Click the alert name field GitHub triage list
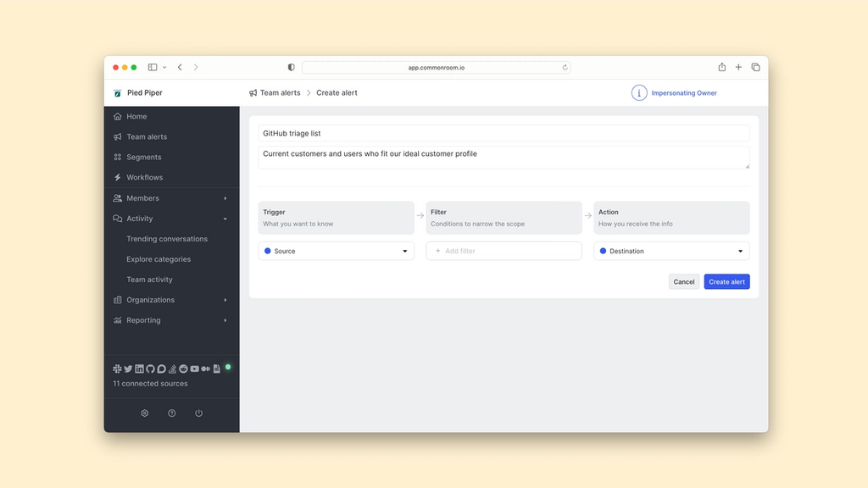The width and height of the screenshot is (868, 488). [x=504, y=133]
